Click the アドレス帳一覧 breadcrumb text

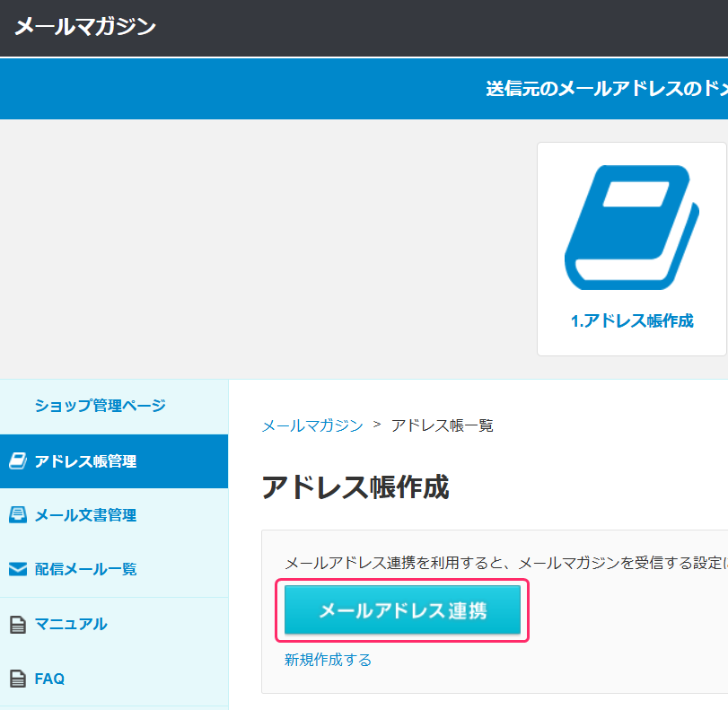coord(442,425)
